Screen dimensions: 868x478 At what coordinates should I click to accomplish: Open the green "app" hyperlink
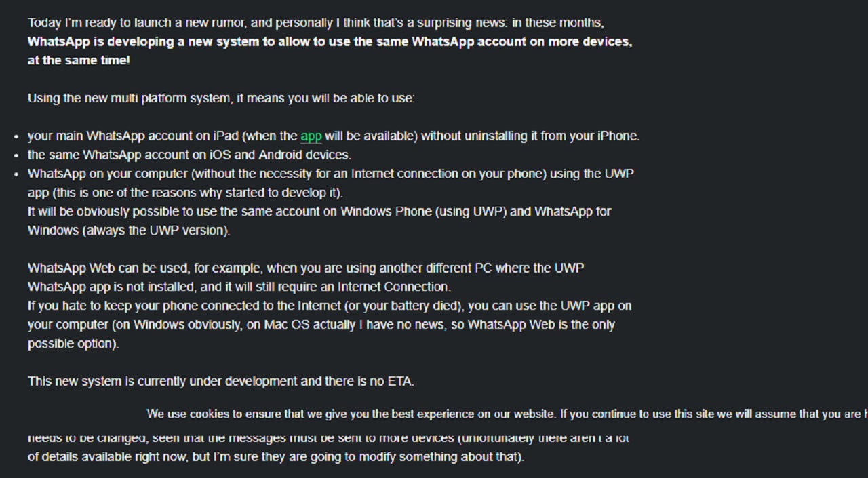click(x=311, y=136)
